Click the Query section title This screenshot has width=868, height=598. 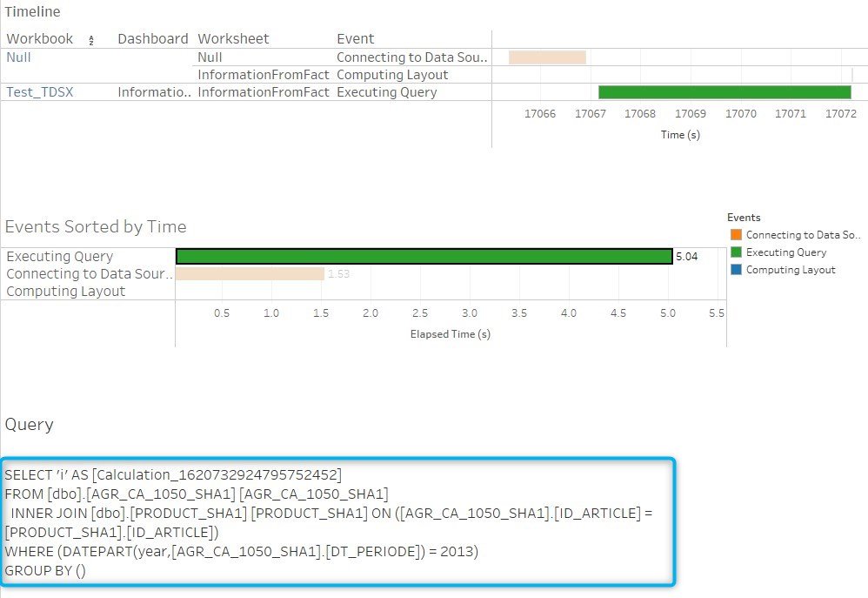(x=30, y=425)
